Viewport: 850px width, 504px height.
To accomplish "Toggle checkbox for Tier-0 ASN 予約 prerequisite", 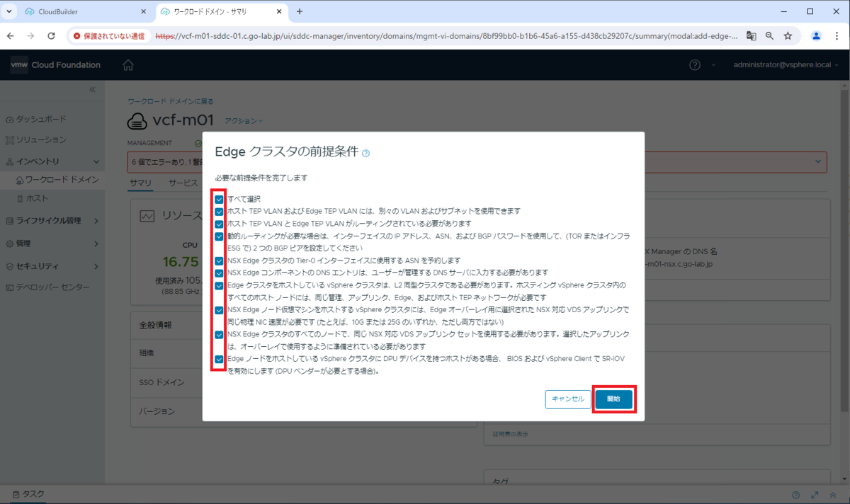I will pyautogui.click(x=219, y=260).
